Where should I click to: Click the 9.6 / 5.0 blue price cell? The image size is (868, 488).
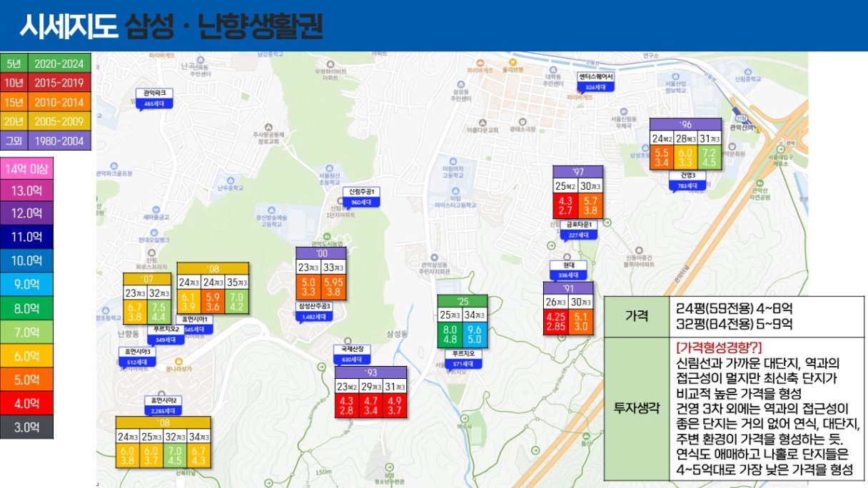(x=475, y=335)
